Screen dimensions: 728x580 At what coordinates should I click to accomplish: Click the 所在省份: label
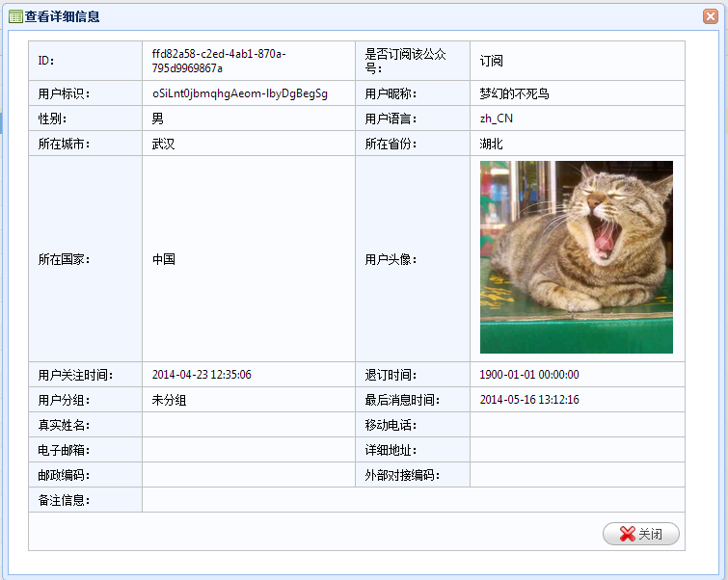(x=391, y=144)
